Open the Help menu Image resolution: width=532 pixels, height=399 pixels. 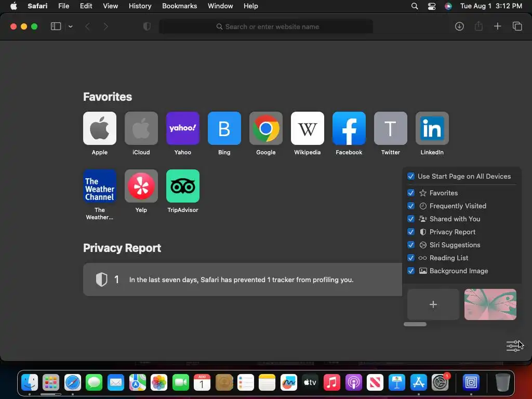[x=251, y=6]
